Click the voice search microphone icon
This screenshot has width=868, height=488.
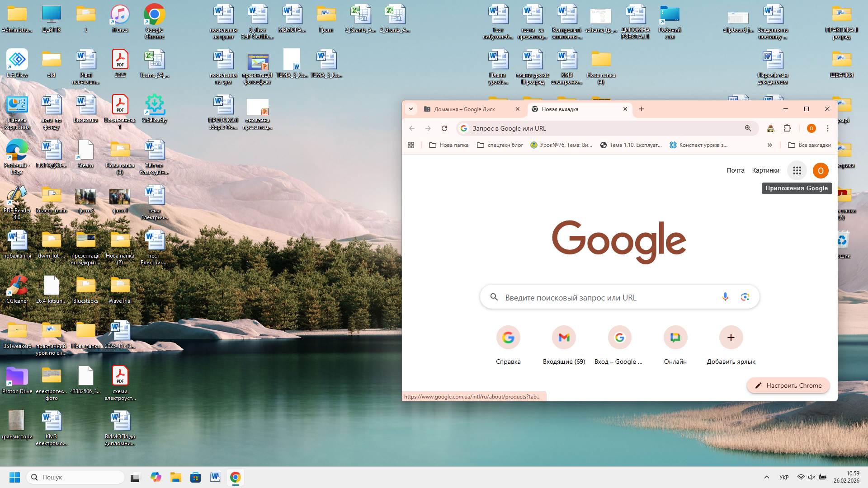point(725,297)
